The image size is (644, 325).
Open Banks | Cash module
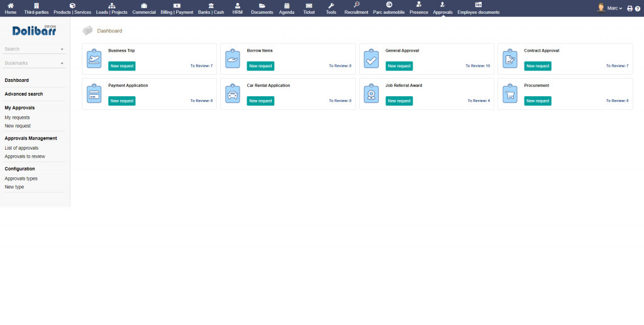pos(211,8)
